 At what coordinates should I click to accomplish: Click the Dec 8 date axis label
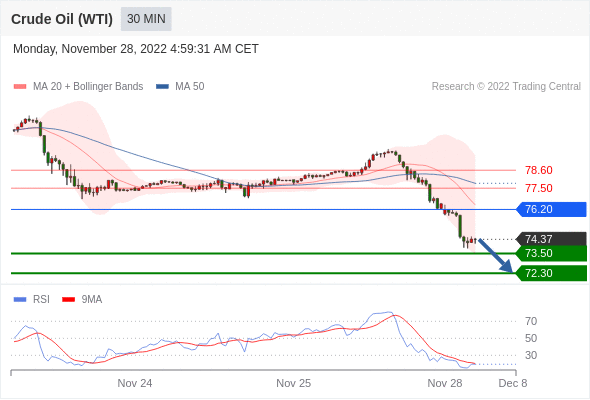tap(512, 383)
